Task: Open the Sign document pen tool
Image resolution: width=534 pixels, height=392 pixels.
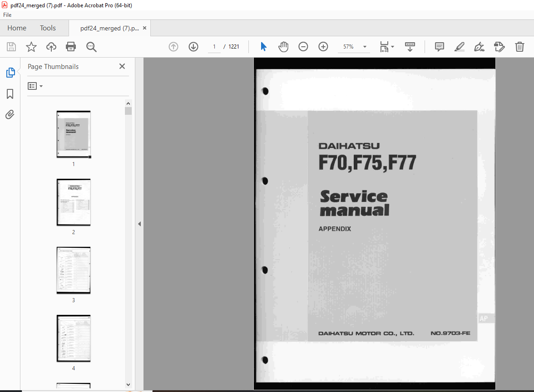Action: tap(479, 47)
